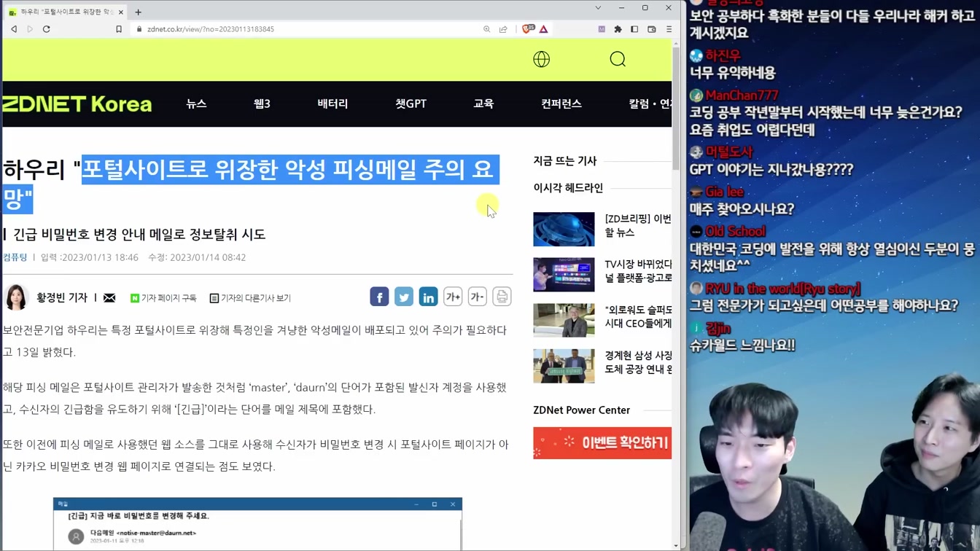This screenshot has height=551, width=980.
Task: Go back to the previous browser page
Action: [x=14, y=29]
